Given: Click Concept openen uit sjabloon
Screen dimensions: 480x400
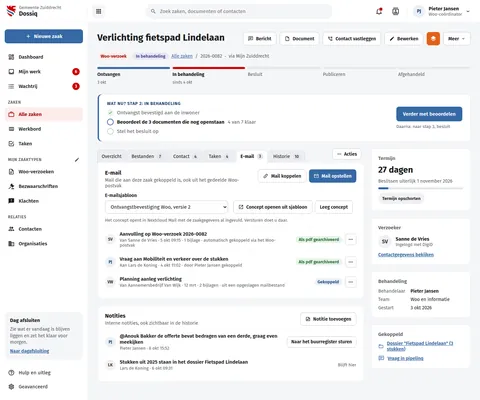Looking at the screenshot, I should (273, 207).
